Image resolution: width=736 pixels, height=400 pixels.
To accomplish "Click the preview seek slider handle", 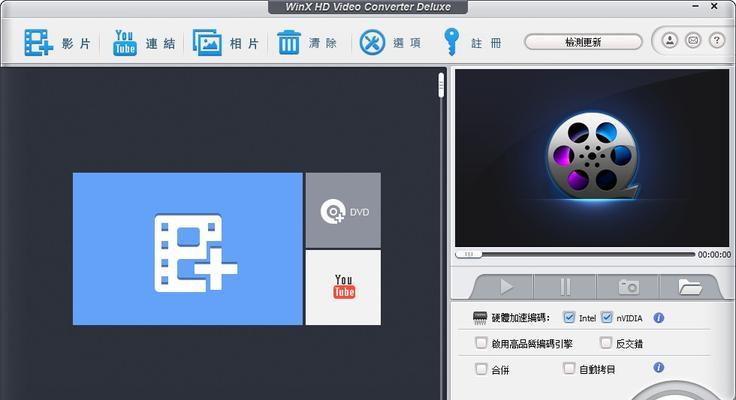I will (x=468, y=254).
